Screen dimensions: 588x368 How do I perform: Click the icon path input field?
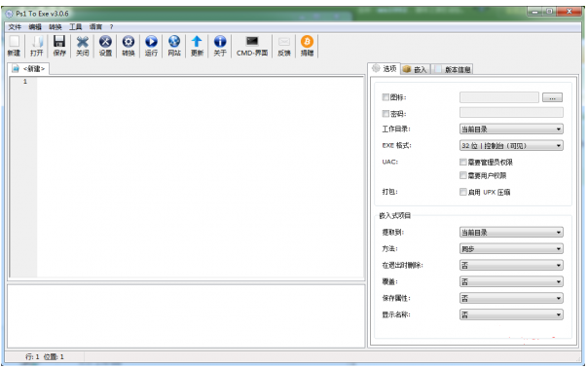click(499, 97)
